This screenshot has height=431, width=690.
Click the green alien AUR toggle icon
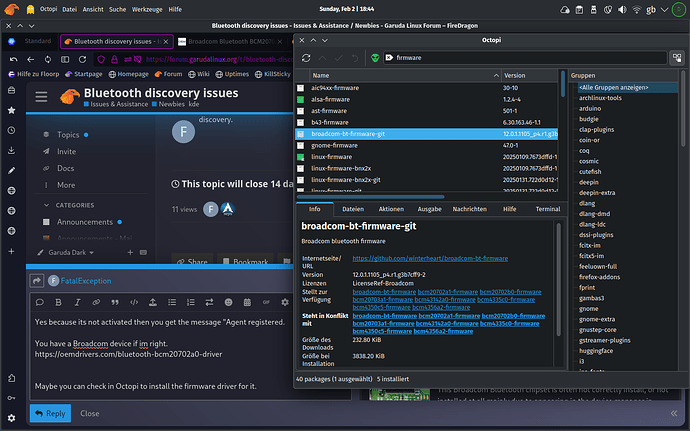point(375,58)
